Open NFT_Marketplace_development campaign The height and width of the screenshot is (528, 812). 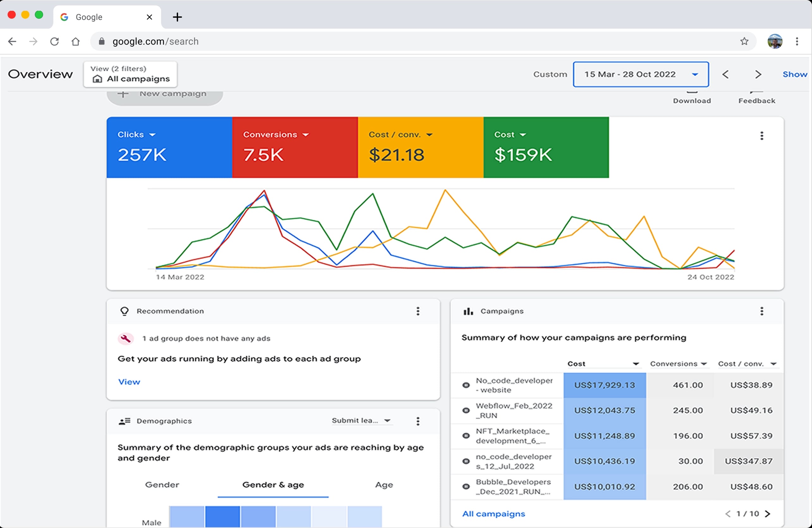(513, 436)
